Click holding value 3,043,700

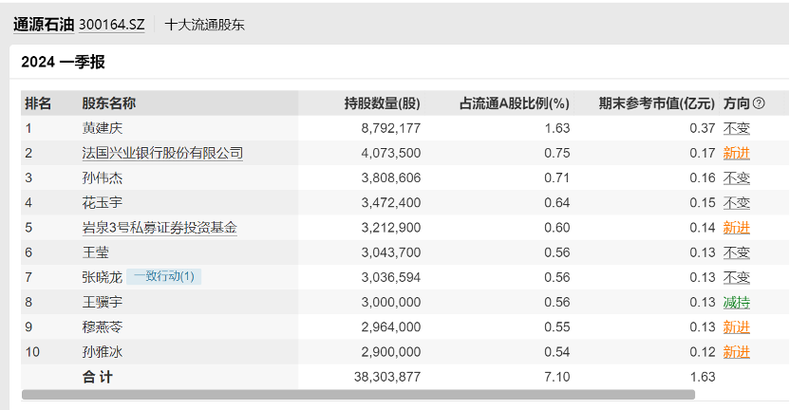tap(391, 252)
